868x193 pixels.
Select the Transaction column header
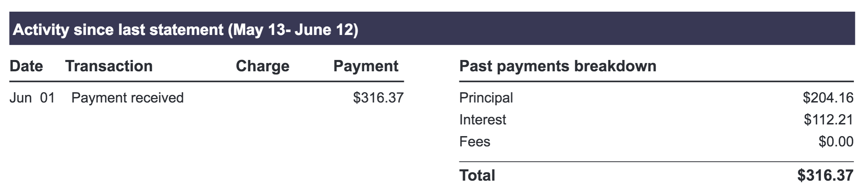(109, 66)
